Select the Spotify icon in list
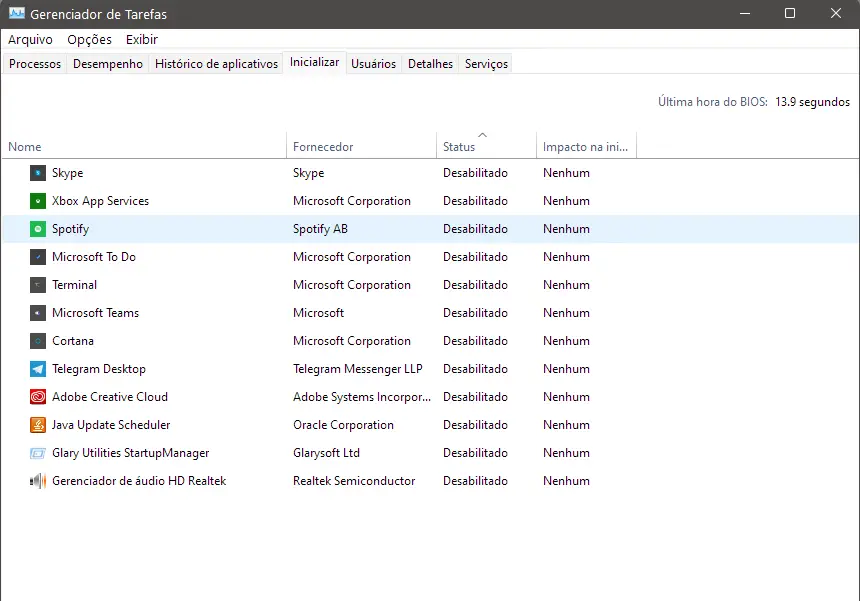 pos(38,229)
